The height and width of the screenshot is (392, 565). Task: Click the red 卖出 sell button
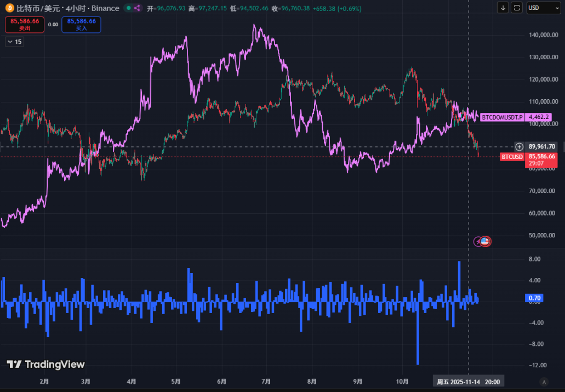(25, 24)
